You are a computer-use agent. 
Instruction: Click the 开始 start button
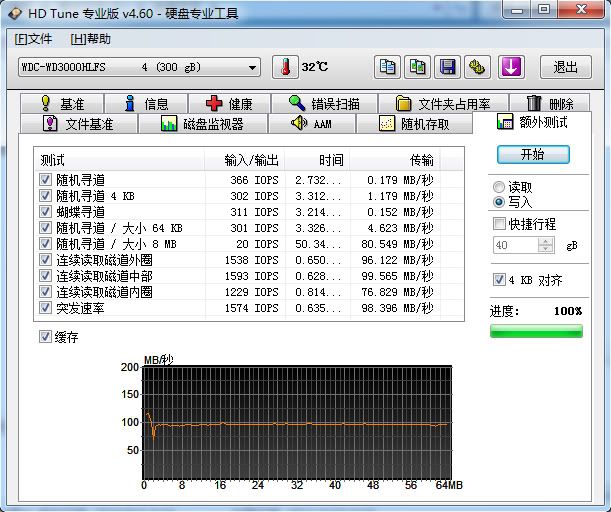[x=533, y=154]
